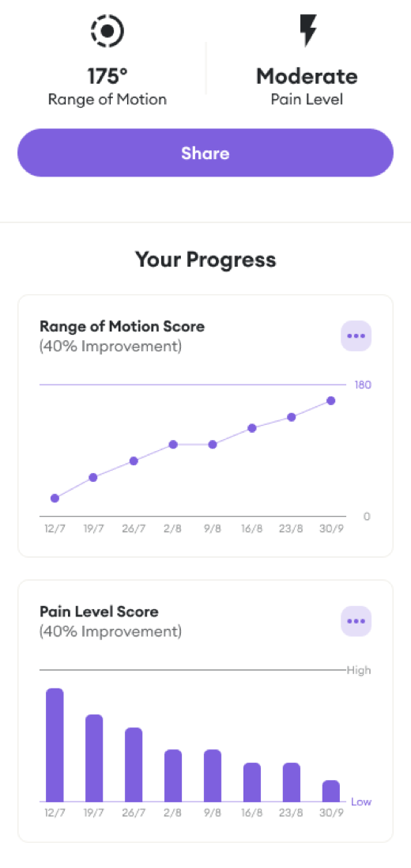Click the Moderate Pain Level value

[307, 76]
